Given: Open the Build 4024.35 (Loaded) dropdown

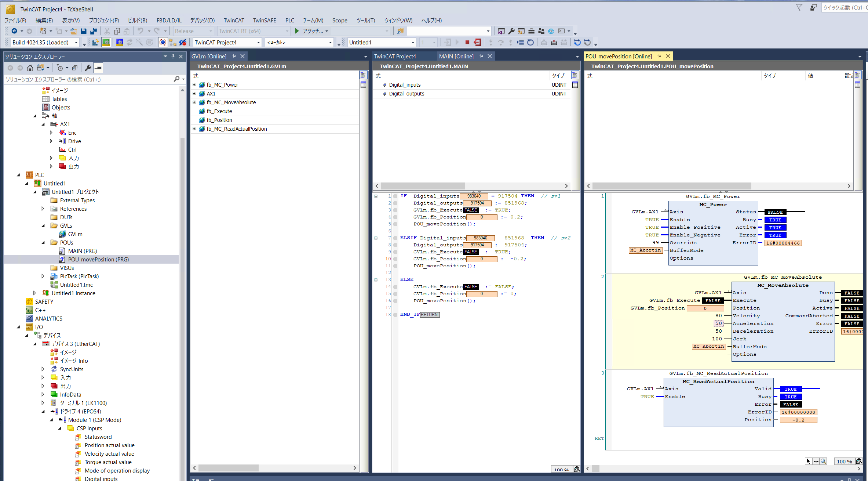Looking at the screenshot, I should tap(76, 43).
